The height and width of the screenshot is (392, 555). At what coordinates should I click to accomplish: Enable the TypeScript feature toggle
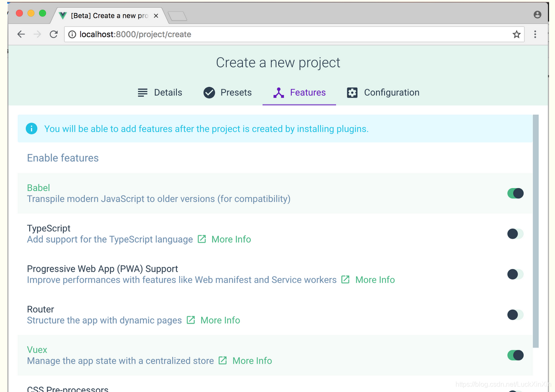click(516, 234)
